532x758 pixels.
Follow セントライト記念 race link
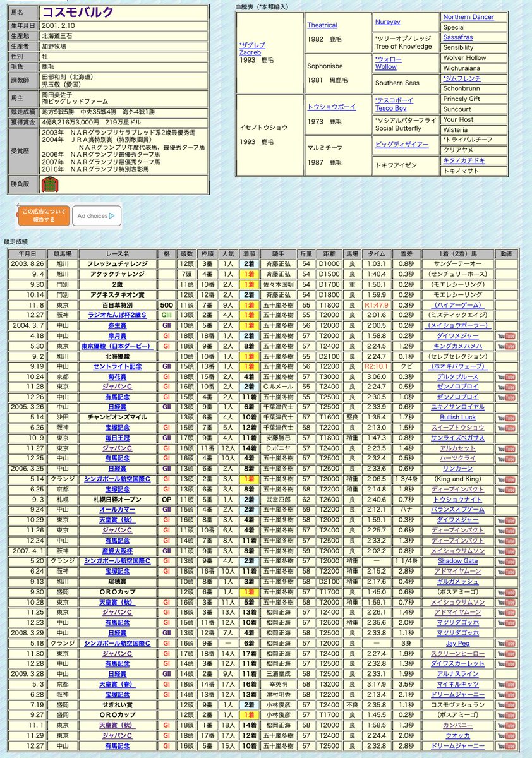point(118,366)
